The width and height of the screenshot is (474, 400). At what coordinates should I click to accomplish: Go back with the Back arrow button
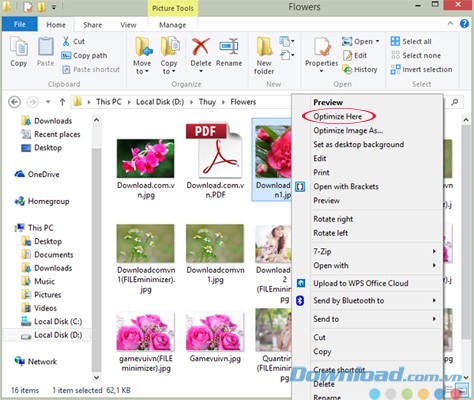[14, 102]
